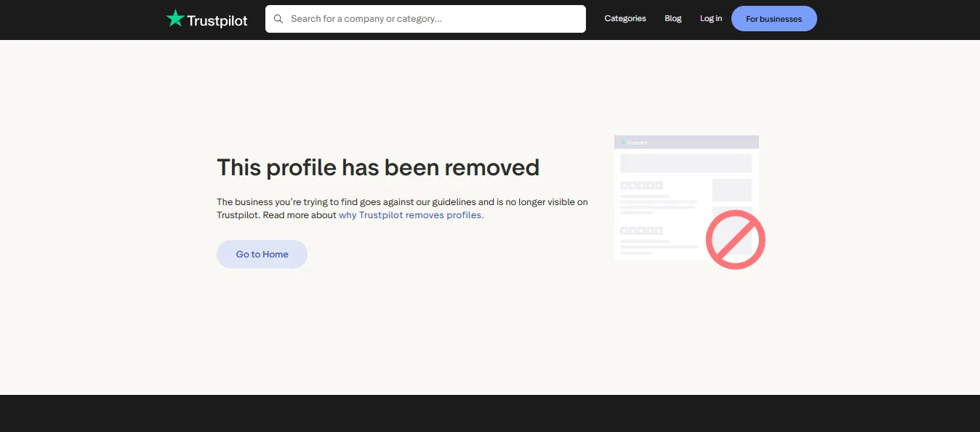Click the Go to Home button
The image size is (980, 432).
[x=262, y=255]
